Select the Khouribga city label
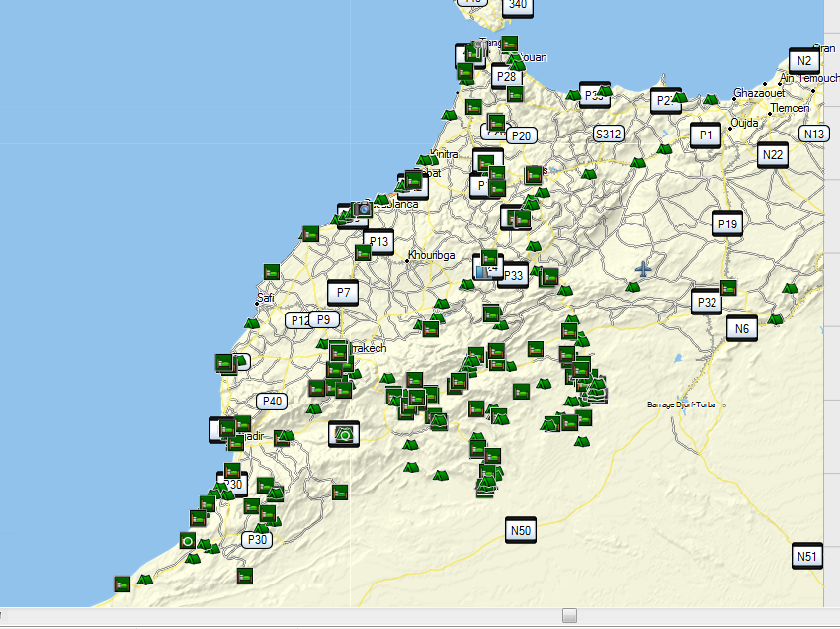Viewport: 840px width, 629px height. pos(432,255)
